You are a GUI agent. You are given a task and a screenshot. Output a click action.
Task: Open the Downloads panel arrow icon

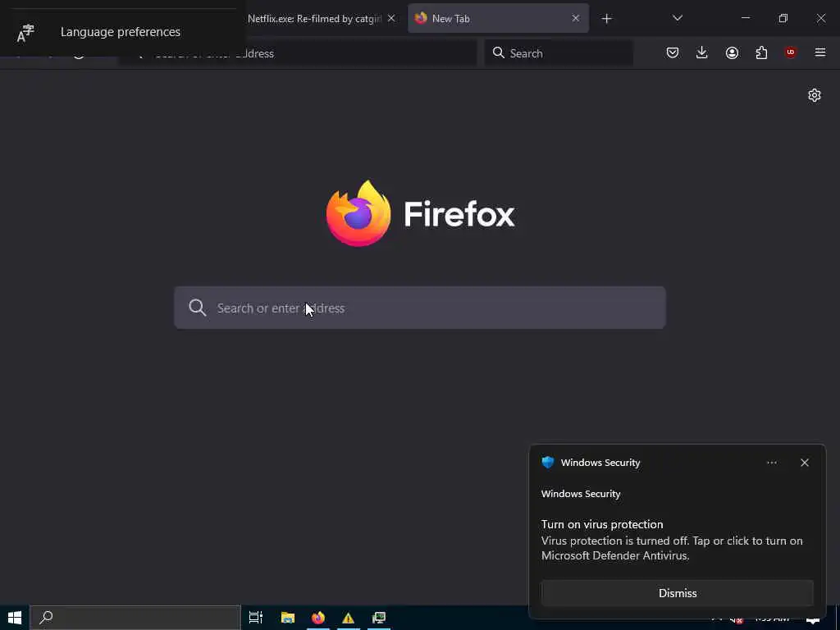point(702,52)
